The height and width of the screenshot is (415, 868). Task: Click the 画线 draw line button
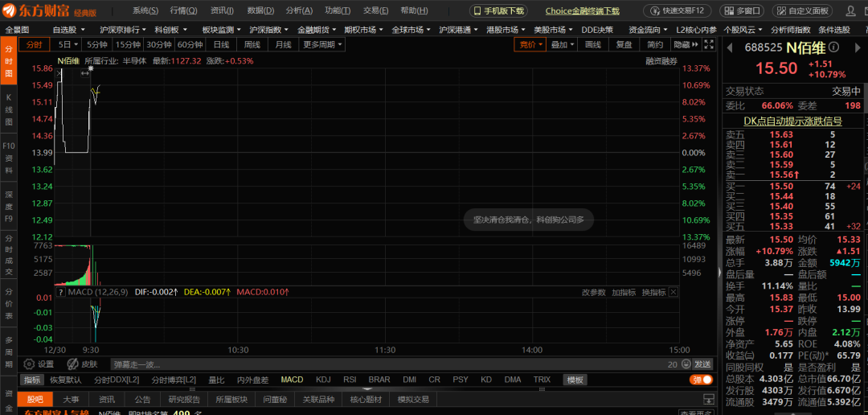point(593,45)
